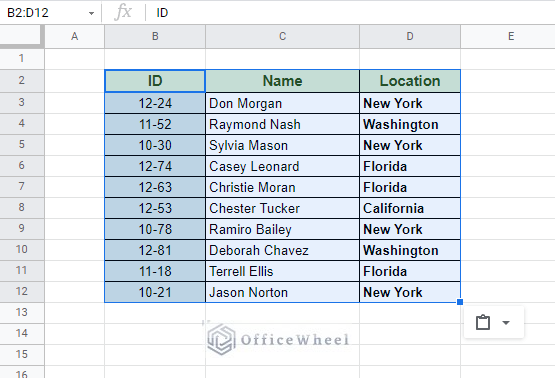This screenshot has height=378, width=555.
Task: Click cell with ID 11-52
Action: click(x=155, y=124)
